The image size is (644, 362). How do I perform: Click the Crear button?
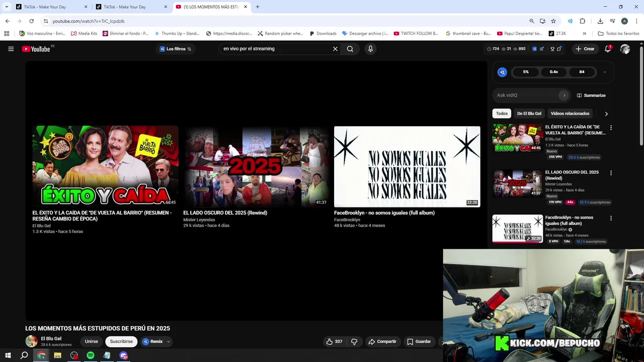click(585, 49)
